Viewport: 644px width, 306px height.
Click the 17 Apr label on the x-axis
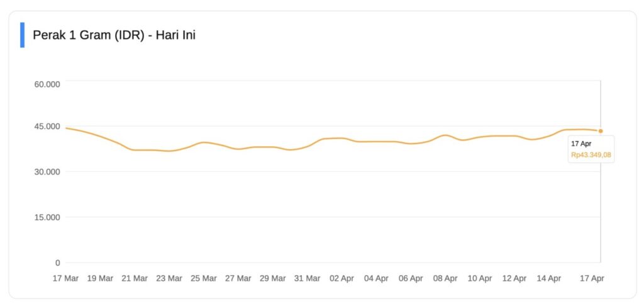[592, 278]
